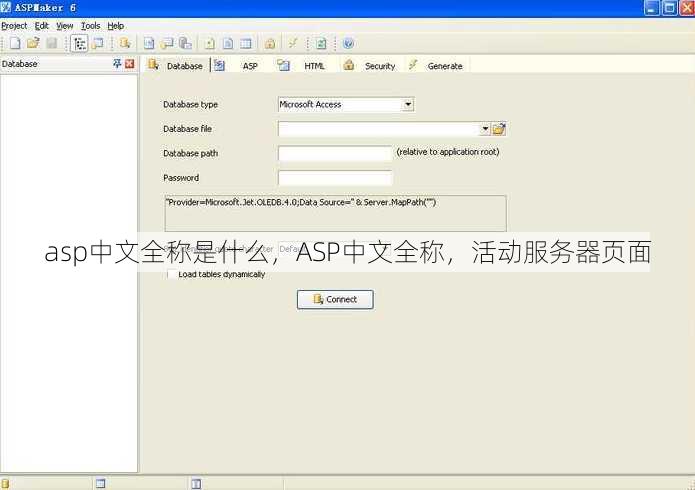Screen dimensions: 695x490
Task: Click the green refresh page toolbar icon
Action: (321, 43)
